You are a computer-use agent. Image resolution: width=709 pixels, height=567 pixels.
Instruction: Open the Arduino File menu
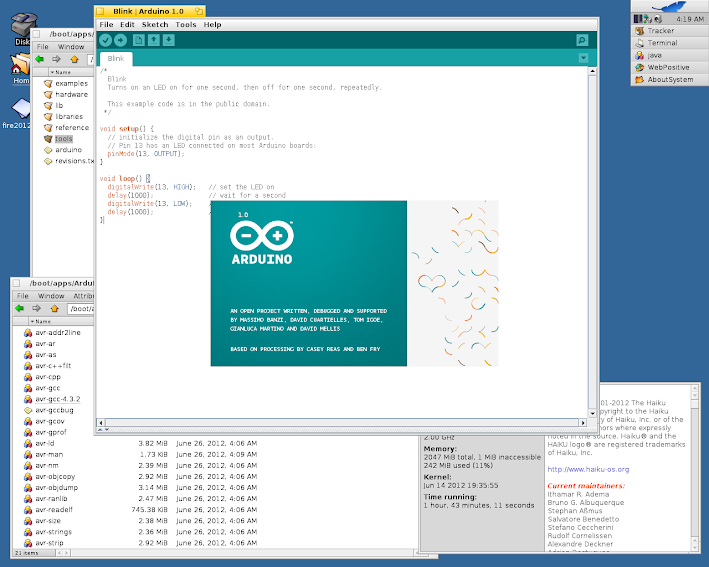click(106, 24)
